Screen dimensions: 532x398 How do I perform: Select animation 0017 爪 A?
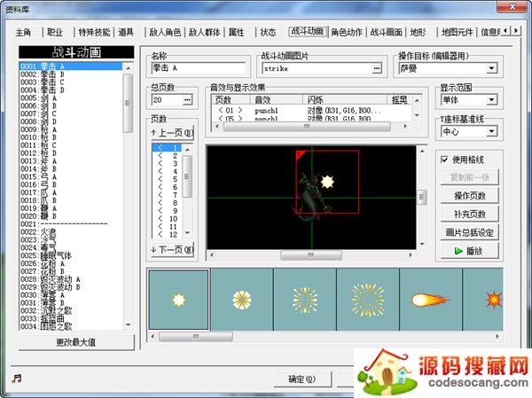pos(71,192)
